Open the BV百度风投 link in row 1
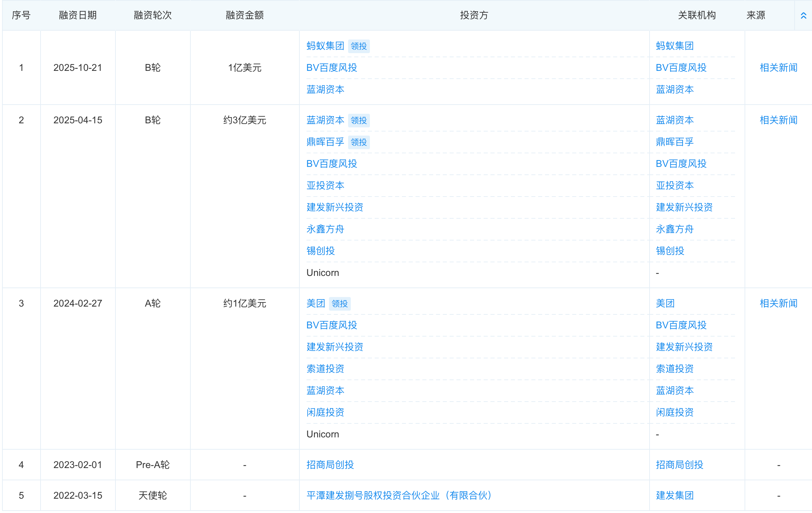This screenshot has height=513, width=812. [331, 68]
